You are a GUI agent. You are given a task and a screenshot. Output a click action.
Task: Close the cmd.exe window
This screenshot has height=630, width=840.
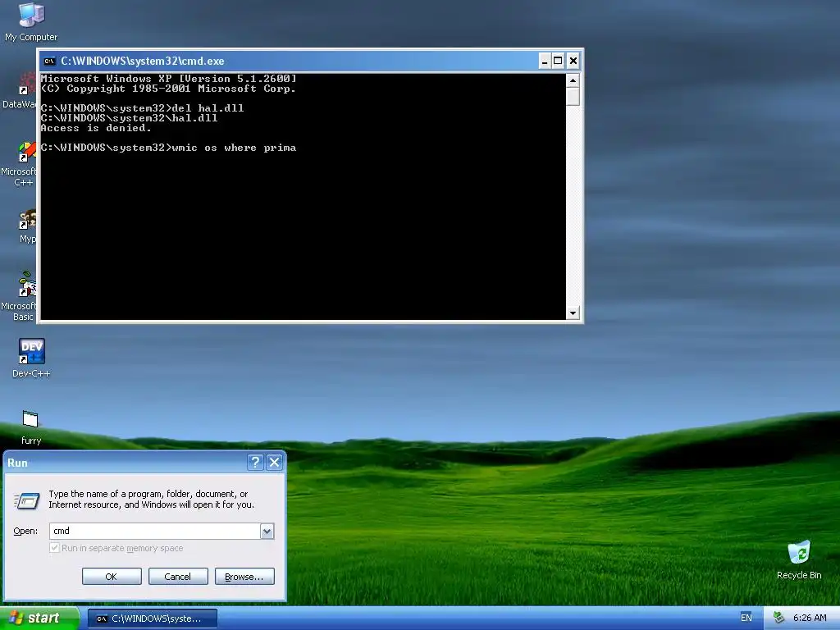(x=573, y=61)
